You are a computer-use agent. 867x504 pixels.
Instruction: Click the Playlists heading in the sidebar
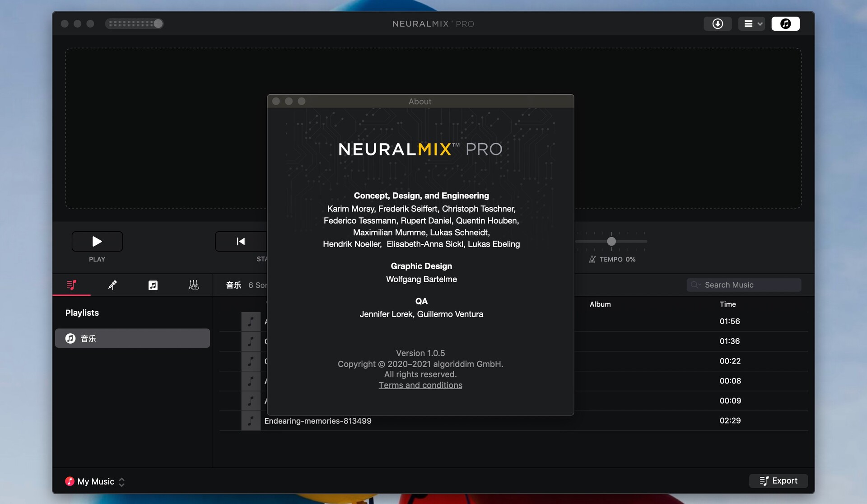(x=82, y=313)
